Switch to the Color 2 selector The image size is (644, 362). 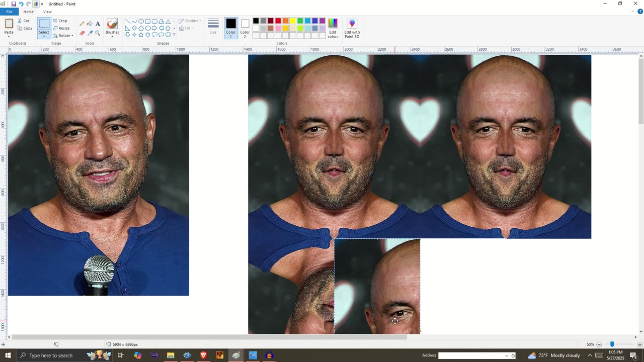(245, 28)
